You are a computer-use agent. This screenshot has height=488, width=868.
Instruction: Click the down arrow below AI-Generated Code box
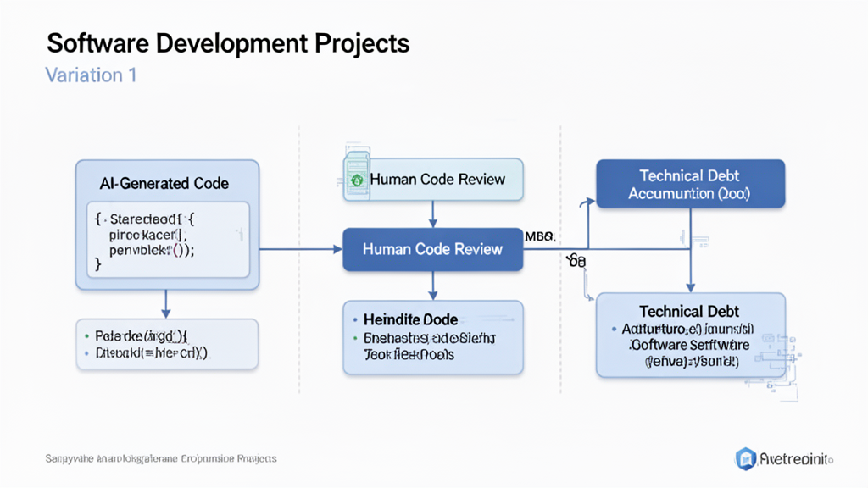(165, 304)
